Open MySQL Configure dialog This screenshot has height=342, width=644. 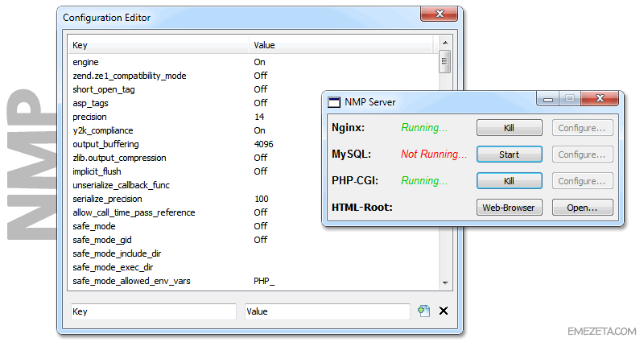tap(582, 155)
